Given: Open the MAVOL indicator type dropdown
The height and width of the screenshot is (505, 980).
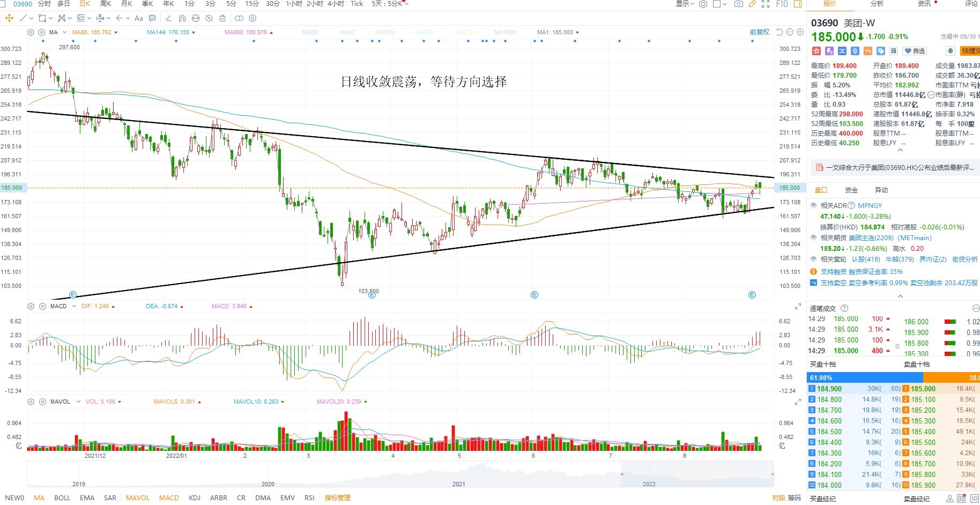Looking at the screenshot, I should click(x=78, y=402).
